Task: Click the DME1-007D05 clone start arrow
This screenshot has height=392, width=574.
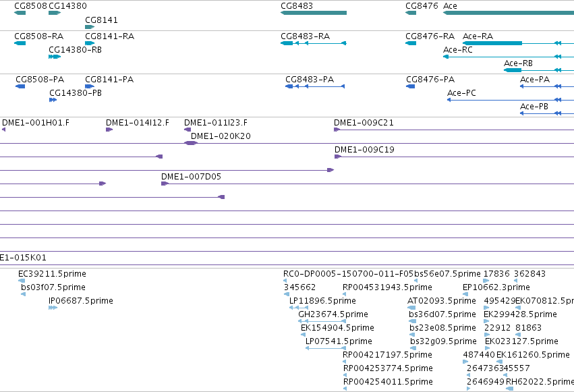Action: coord(165,184)
